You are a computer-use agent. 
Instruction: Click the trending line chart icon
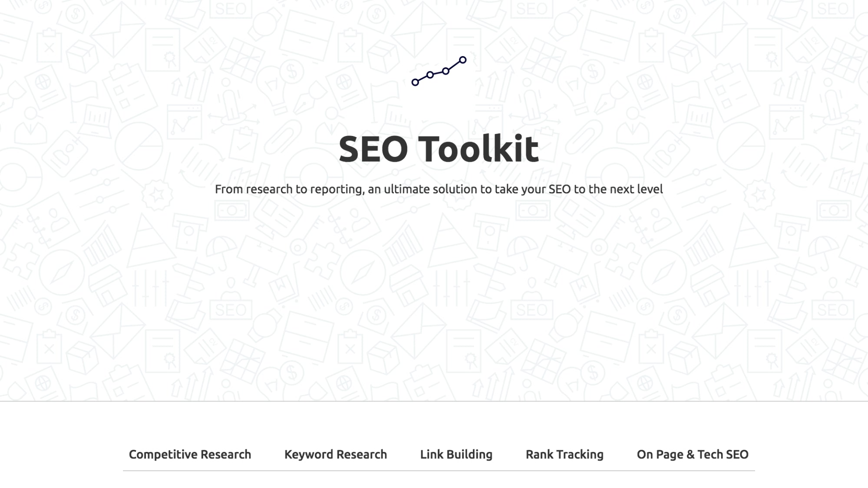click(439, 71)
